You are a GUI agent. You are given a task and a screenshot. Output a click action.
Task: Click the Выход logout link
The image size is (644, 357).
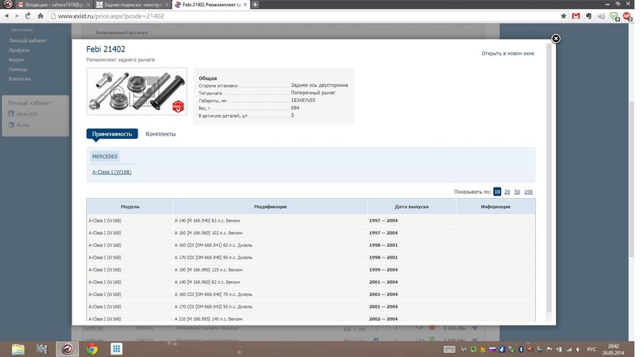(x=23, y=125)
